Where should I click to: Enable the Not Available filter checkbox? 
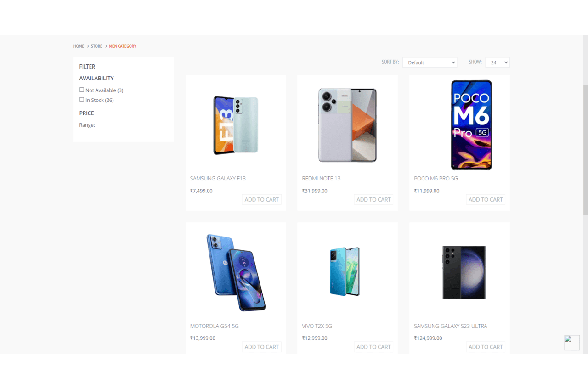click(x=82, y=90)
